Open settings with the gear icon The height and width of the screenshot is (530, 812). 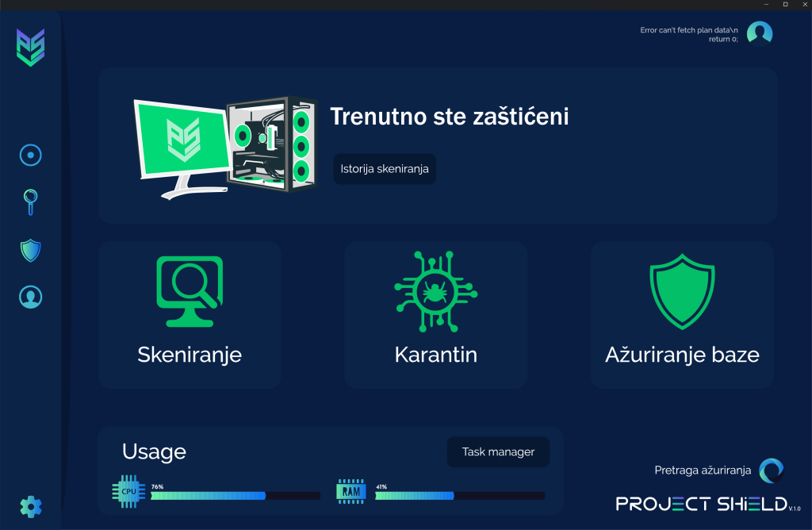click(30, 505)
